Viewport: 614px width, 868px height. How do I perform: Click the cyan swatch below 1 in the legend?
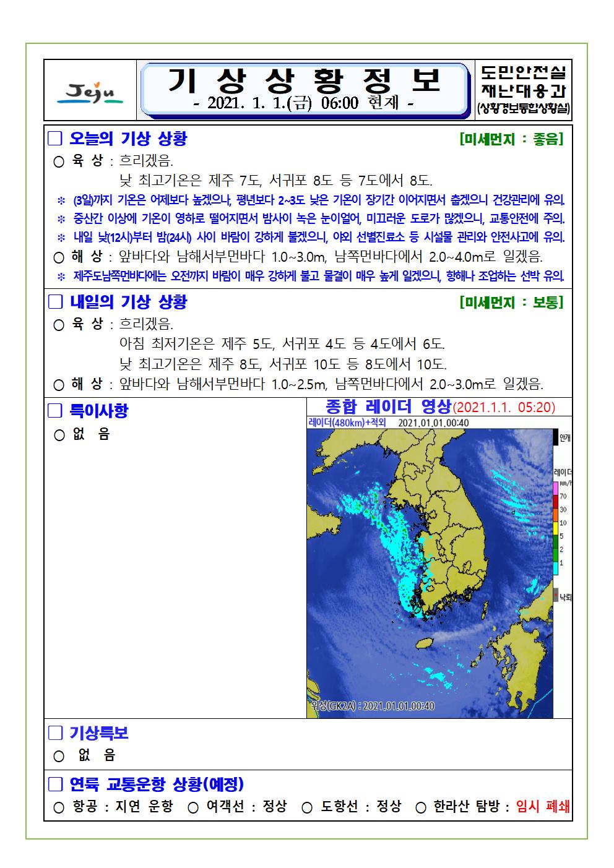[556, 569]
